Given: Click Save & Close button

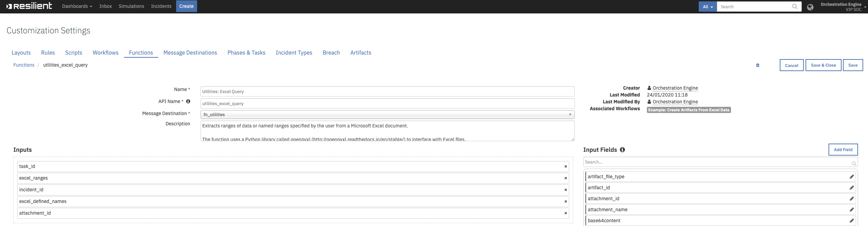Looking at the screenshot, I should pyautogui.click(x=823, y=65).
